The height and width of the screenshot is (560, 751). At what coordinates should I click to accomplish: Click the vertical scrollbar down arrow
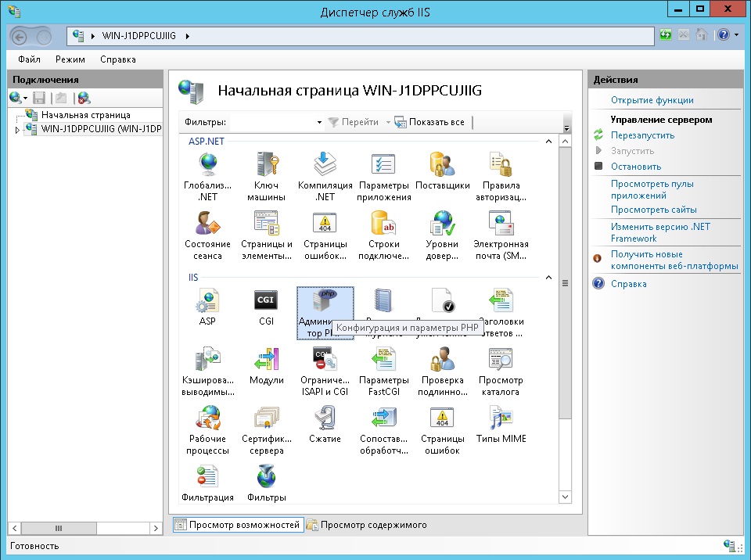(566, 497)
